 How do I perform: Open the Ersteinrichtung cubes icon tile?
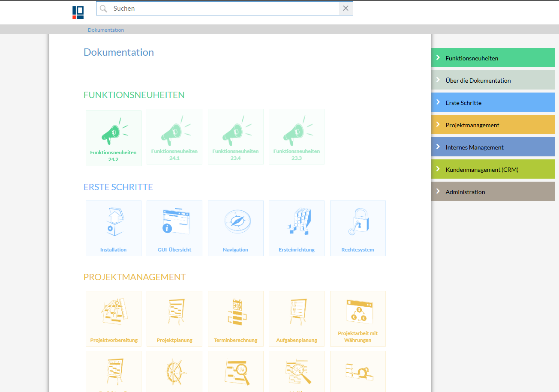(297, 228)
